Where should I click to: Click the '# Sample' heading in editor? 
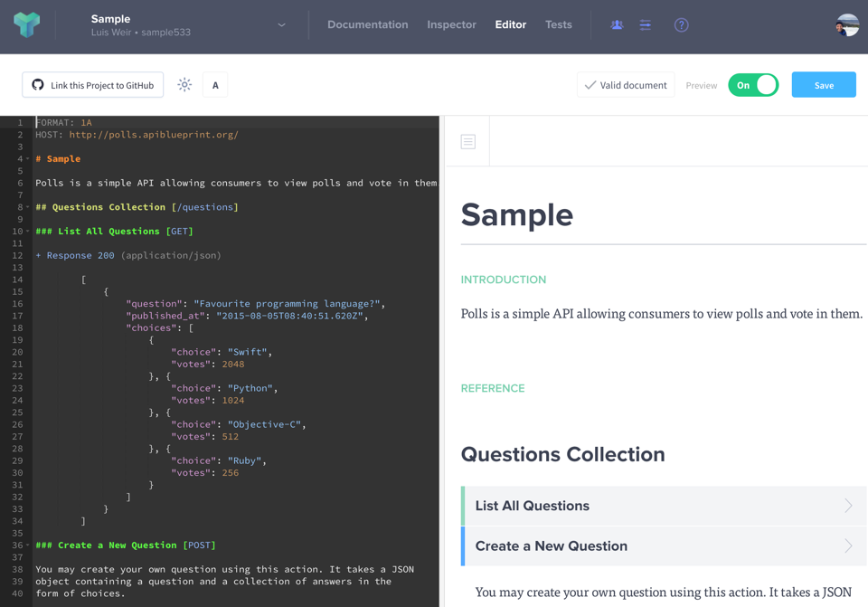[x=58, y=159]
